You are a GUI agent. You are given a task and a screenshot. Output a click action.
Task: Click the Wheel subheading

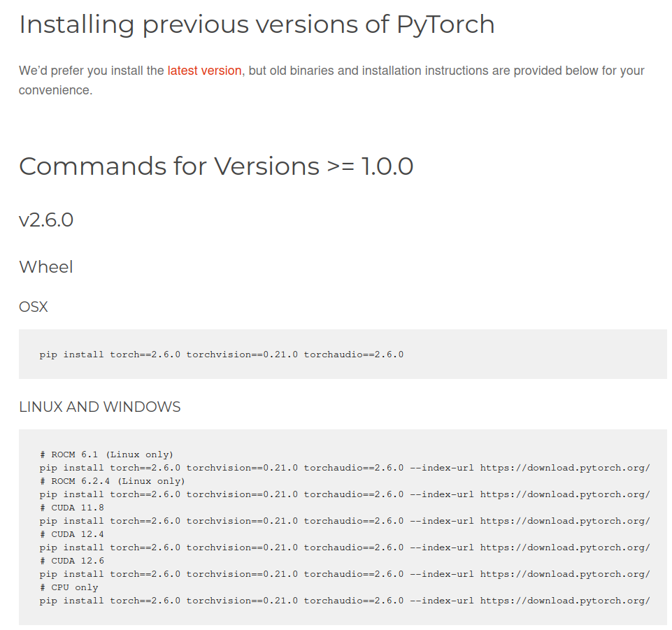coord(46,267)
